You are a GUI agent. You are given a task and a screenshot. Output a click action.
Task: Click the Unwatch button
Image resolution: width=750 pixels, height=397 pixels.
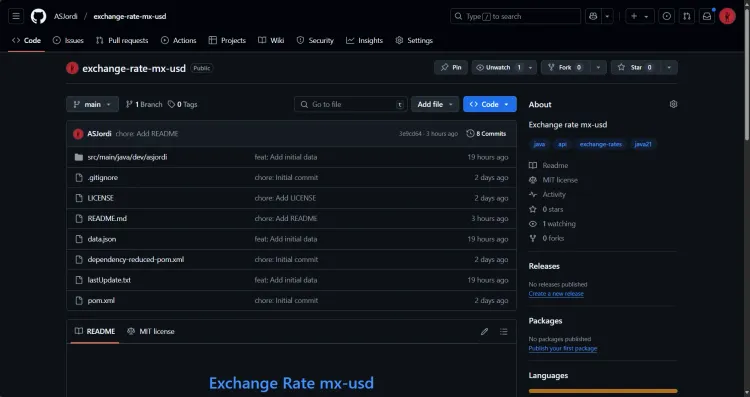(x=498, y=67)
